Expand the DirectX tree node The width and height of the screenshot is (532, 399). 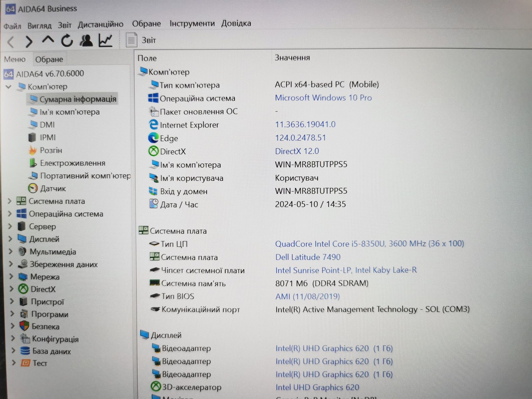click(x=11, y=289)
